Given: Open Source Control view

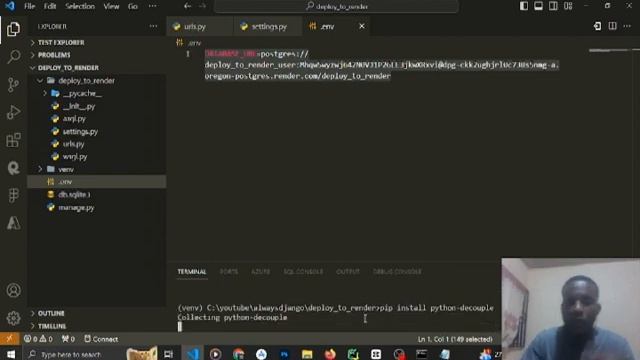Looking at the screenshot, I should pos(13,84).
